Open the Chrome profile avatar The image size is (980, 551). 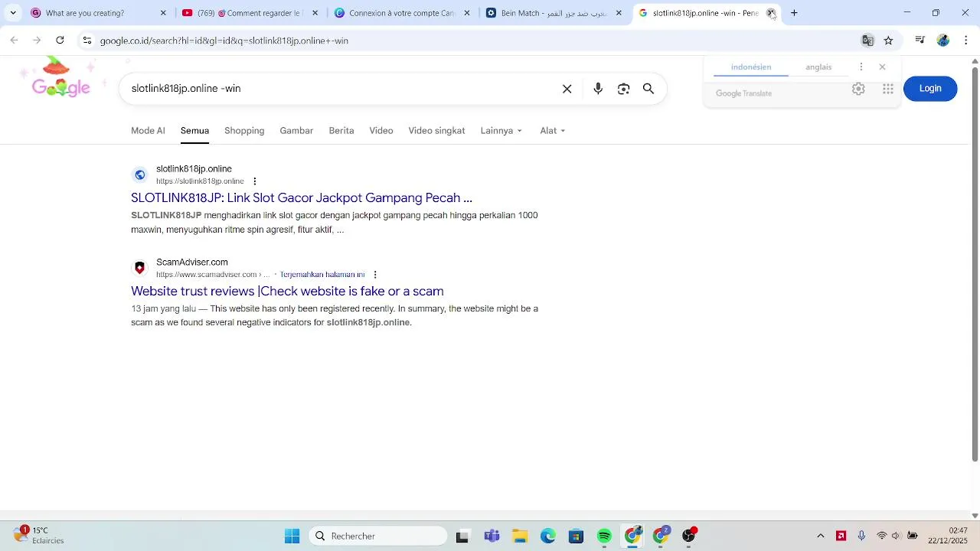pyautogui.click(x=943, y=41)
